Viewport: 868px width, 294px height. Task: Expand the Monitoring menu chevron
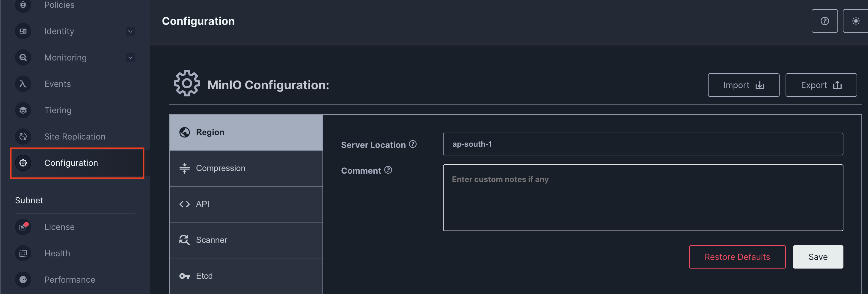click(x=130, y=57)
